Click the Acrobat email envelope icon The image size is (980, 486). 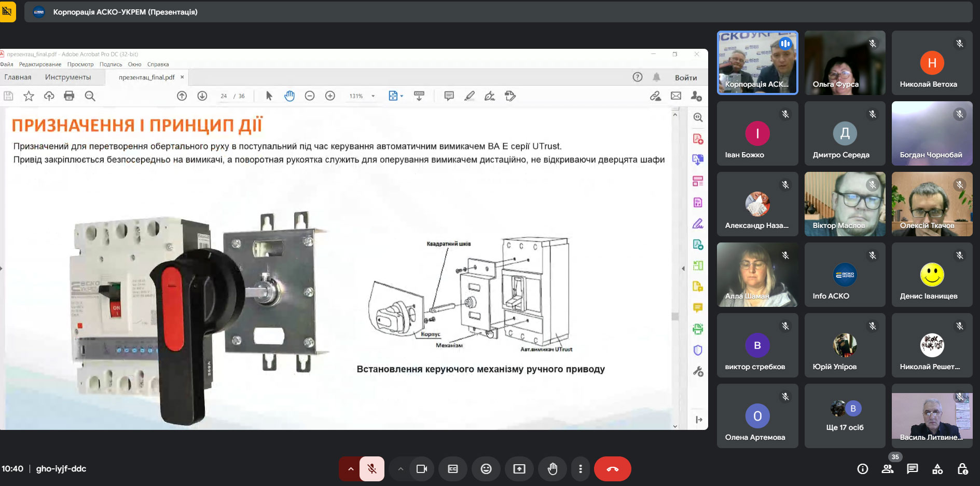(676, 96)
